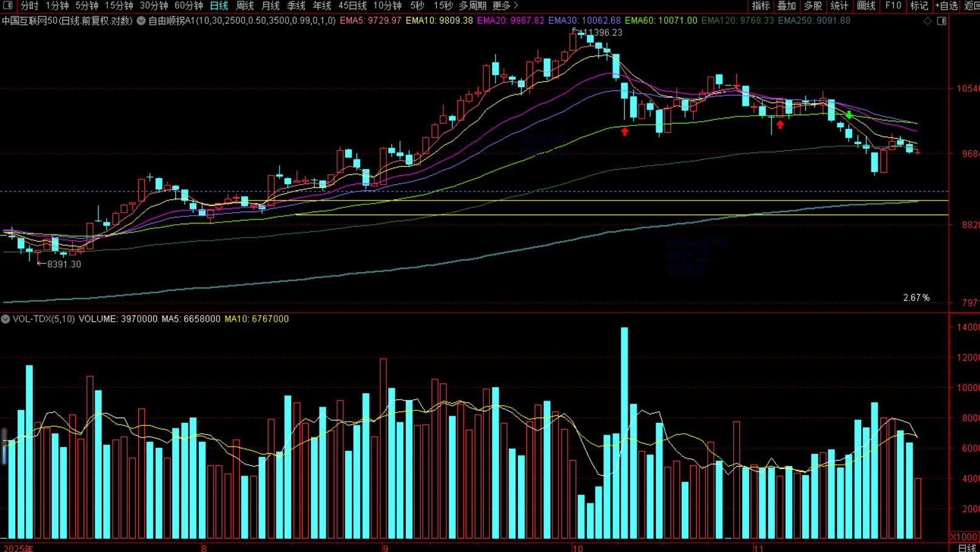Click the 2.67% percentage label
Viewport: 980px width, 552px height.
pos(916,298)
